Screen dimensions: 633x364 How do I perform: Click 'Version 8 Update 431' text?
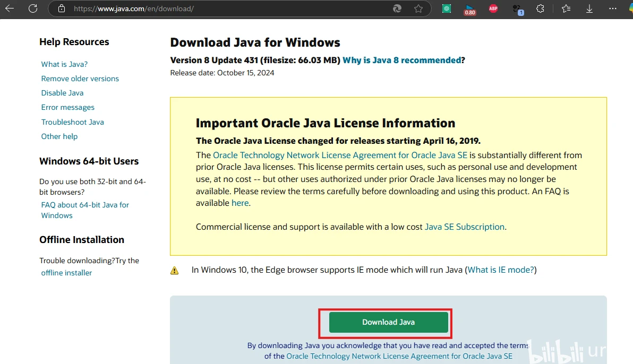tap(214, 60)
